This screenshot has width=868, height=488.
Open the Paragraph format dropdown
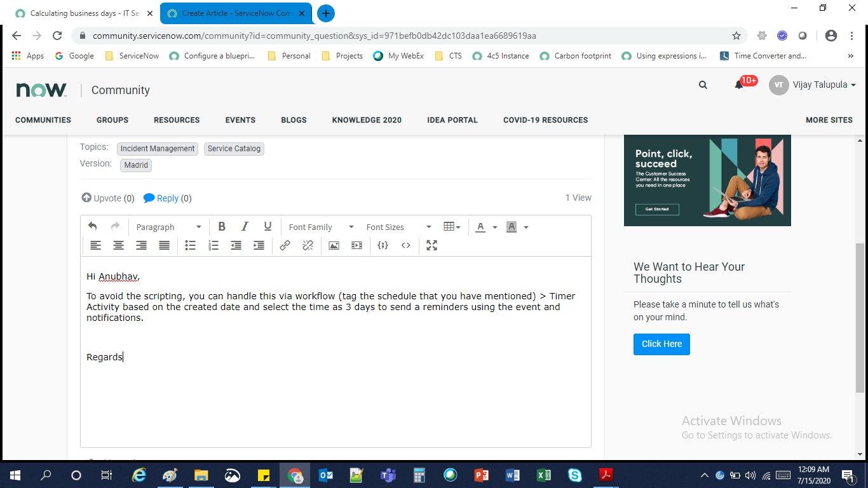[167, 226]
